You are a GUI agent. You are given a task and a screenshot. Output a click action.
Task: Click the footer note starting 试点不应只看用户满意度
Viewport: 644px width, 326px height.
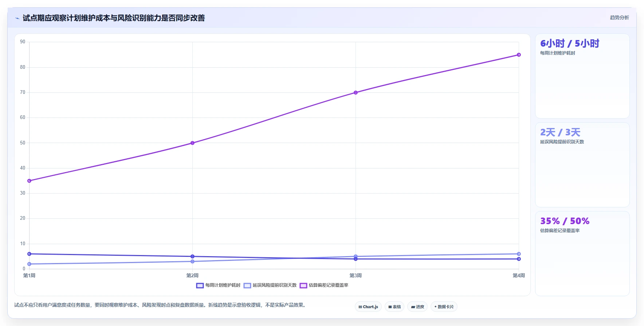coord(161,305)
